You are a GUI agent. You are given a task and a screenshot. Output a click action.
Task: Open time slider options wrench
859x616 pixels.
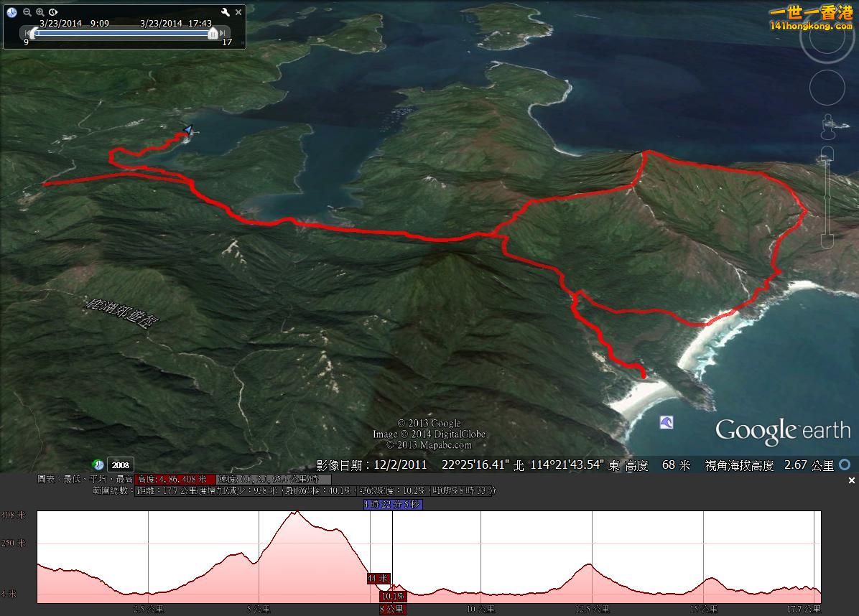[x=225, y=12]
